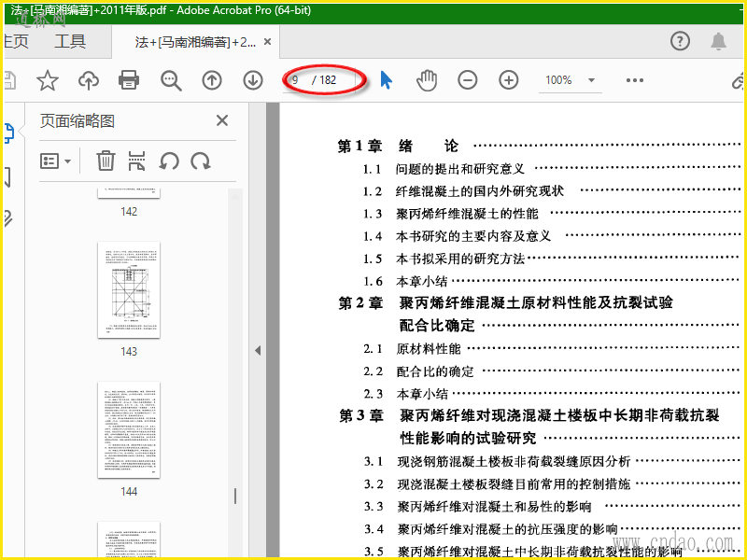Close the 页面缩略图 panel
Screen dimensions: 747x560
coord(222,120)
